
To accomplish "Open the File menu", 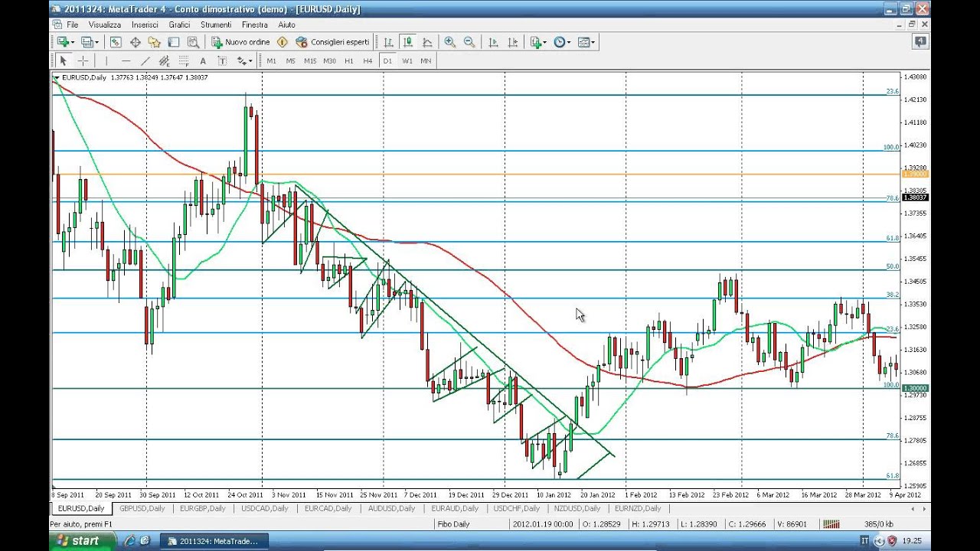I will 72,24.
